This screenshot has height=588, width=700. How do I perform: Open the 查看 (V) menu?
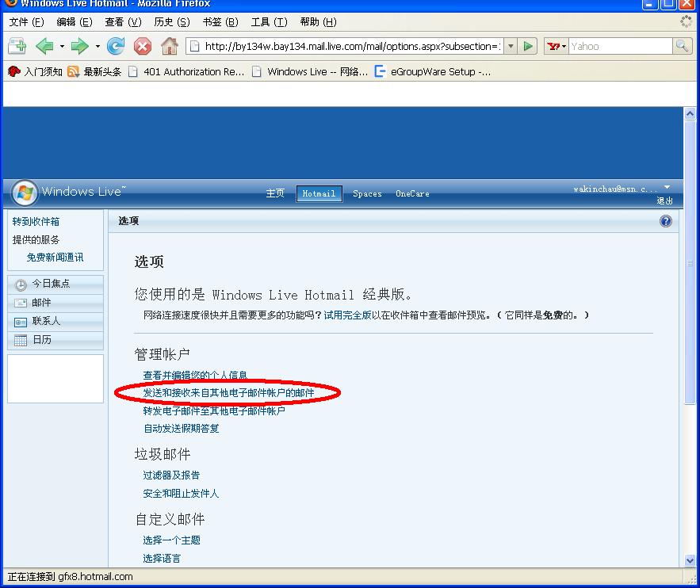(123, 22)
